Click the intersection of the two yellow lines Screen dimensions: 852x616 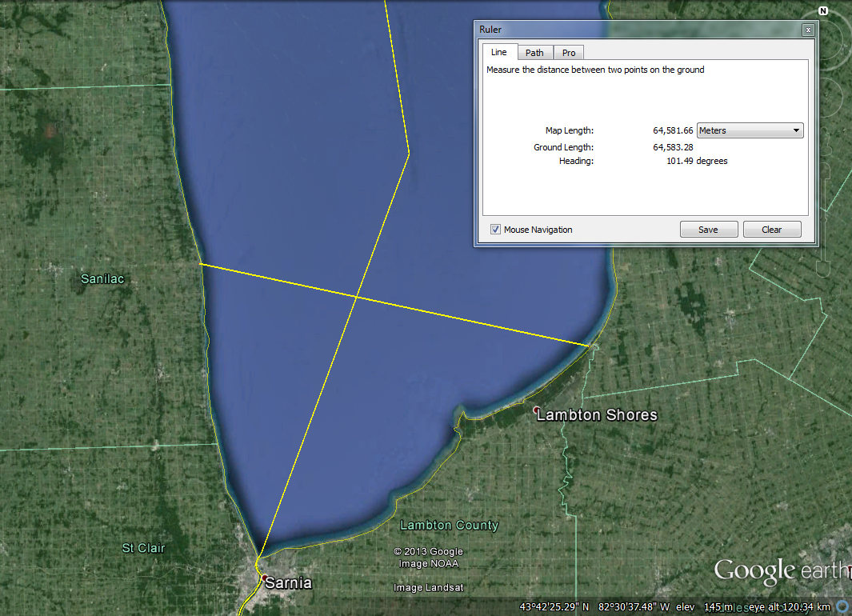(355, 298)
